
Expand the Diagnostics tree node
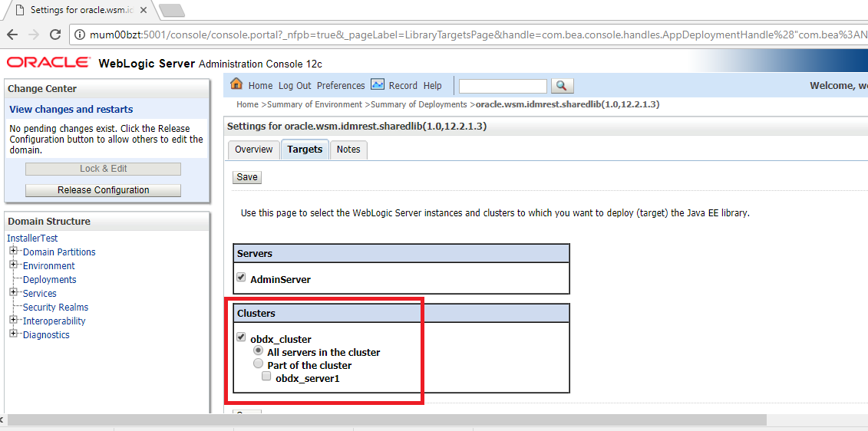(x=14, y=334)
